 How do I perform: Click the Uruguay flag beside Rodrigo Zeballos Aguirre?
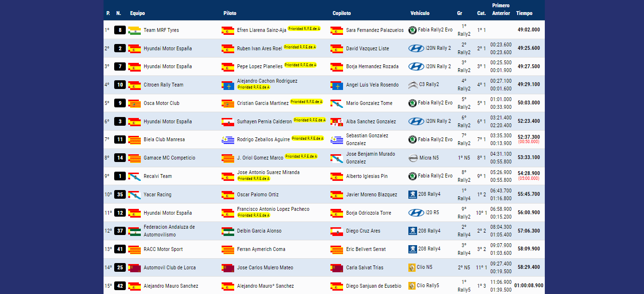click(x=228, y=140)
